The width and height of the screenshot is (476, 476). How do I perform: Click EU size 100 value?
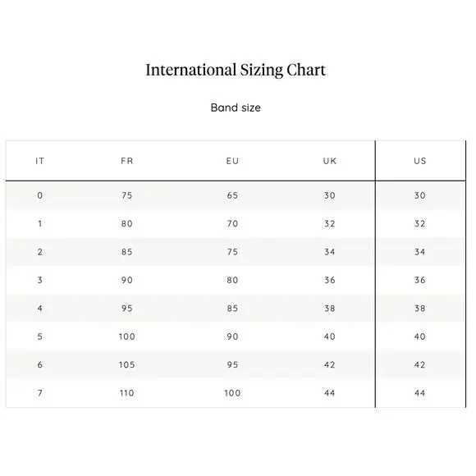[232, 393]
